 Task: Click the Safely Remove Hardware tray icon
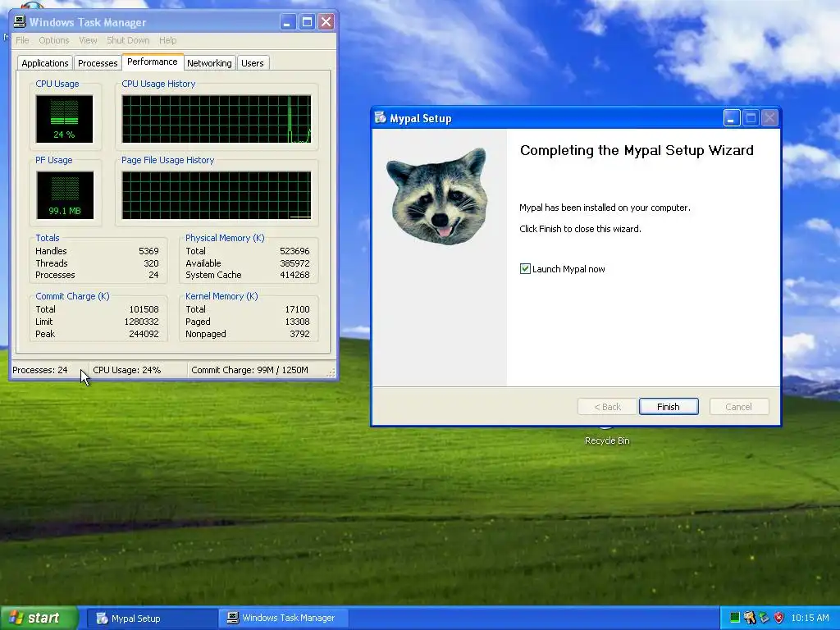coord(764,618)
